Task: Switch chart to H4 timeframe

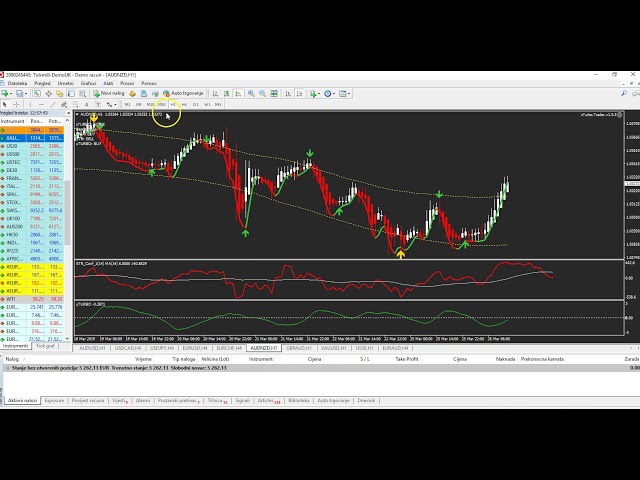Action: (184, 104)
